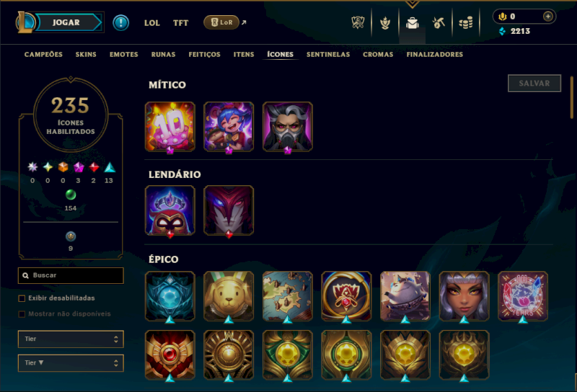
Task: Click the JOGAR button
Action: [66, 22]
